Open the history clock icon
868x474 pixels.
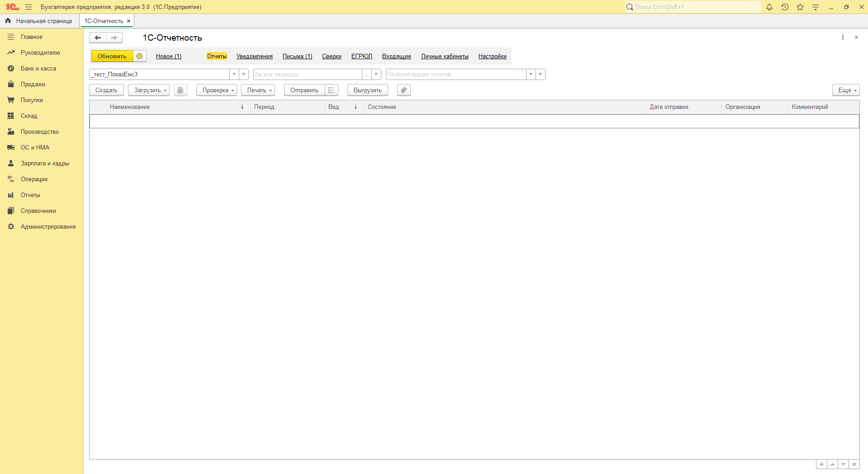pos(785,7)
